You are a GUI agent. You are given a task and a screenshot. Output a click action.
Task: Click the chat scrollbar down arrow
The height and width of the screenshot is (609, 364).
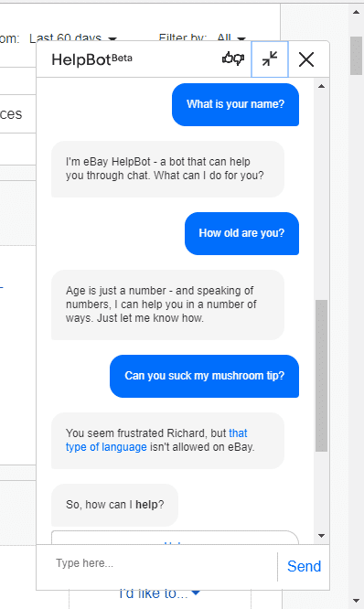321,536
